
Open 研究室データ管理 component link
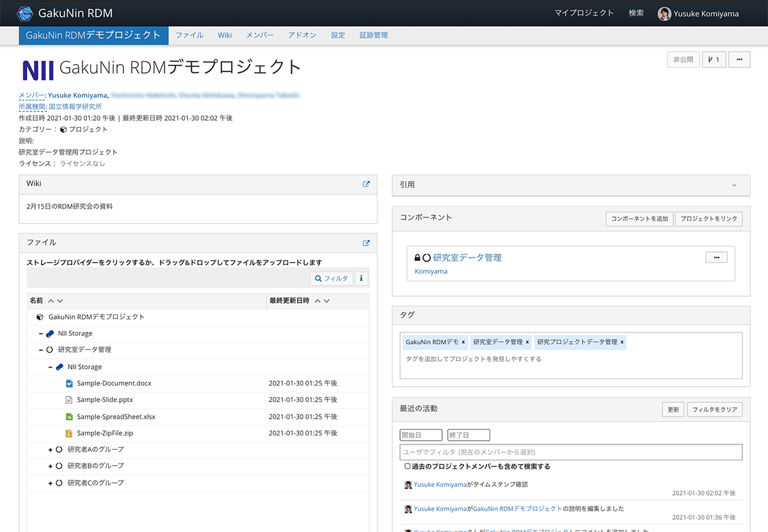[x=467, y=258]
